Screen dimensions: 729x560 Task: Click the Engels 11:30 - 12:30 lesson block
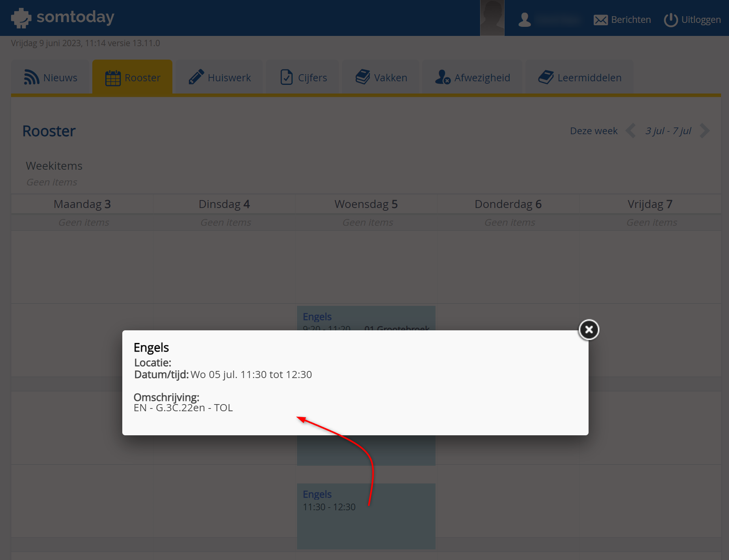click(x=366, y=516)
